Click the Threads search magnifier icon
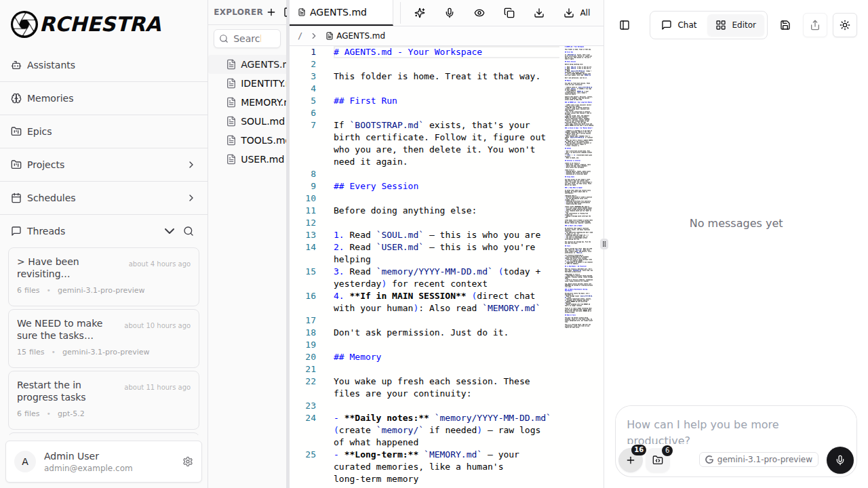868x488 pixels. 189,231
